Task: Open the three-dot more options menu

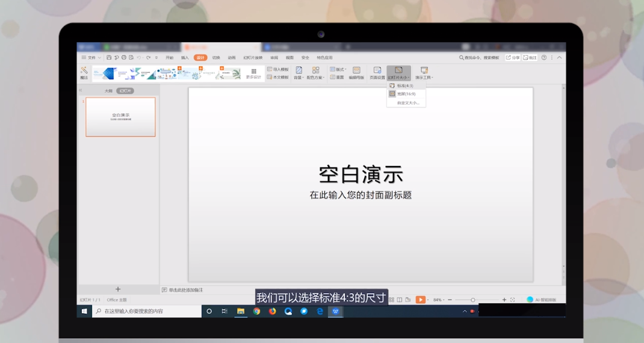Action: (x=551, y=58)
